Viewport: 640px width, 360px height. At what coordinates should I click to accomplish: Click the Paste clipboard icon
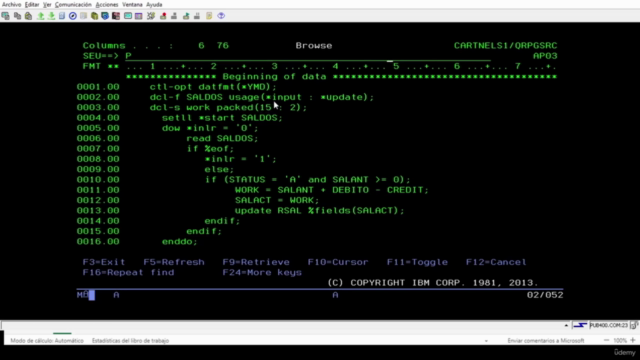point(28,16)
